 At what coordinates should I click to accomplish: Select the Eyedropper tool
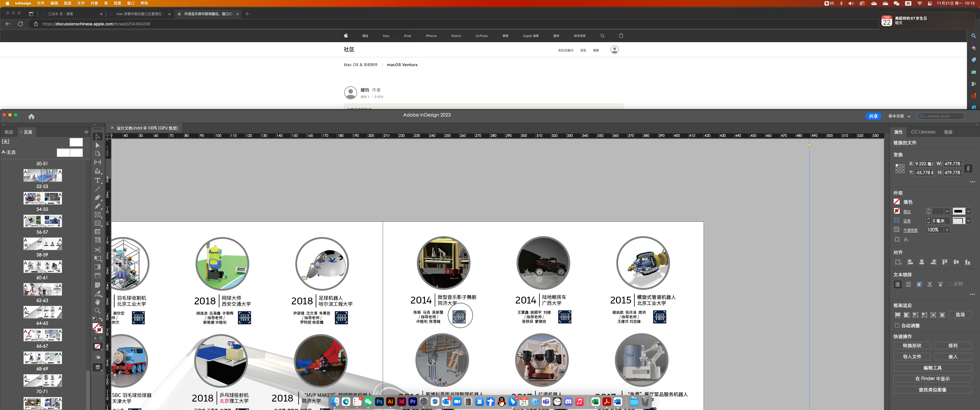pyautogui.click(x=97, y=293)
